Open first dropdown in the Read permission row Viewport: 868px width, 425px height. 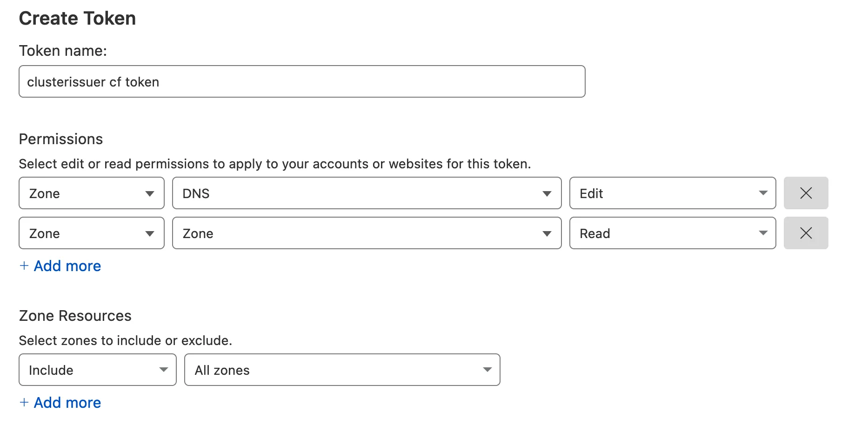(x=91, y=233)
